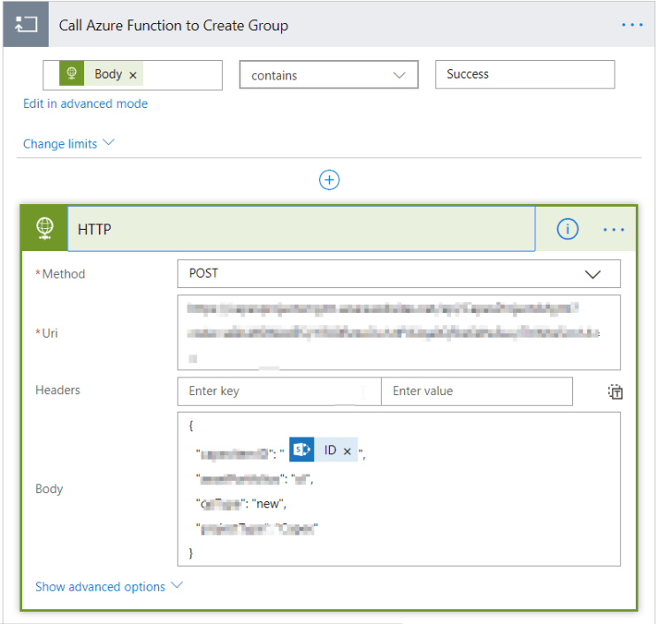
Task: Click the SharePoint icon on ID token
Action: (x=302, y=450)
